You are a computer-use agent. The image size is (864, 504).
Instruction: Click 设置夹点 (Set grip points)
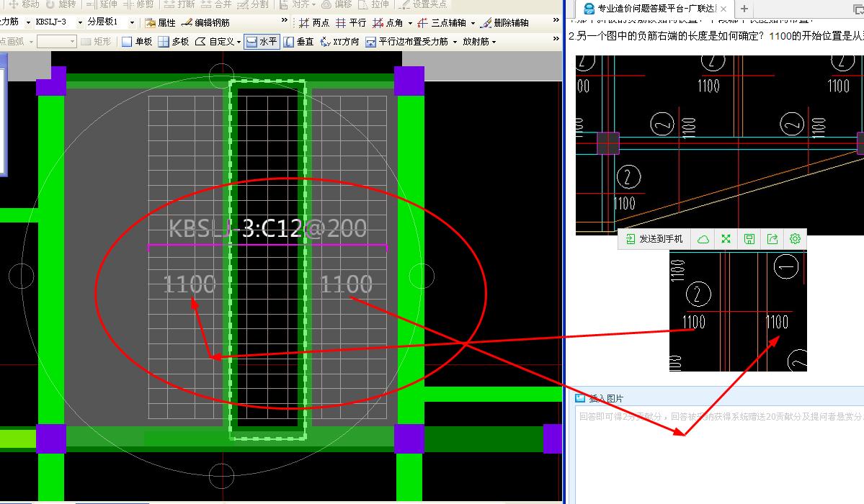tap(423, 4)
